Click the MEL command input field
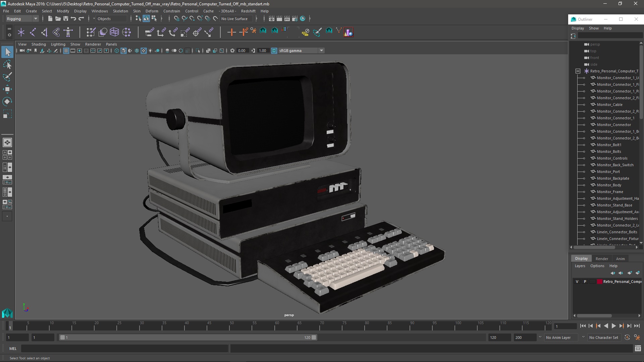 point(124,349)
